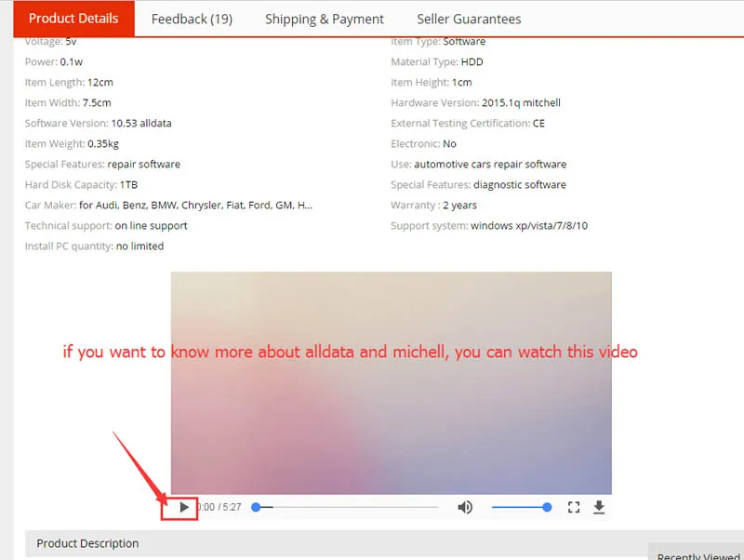This screenshot has width=744, height=560.
Task: Download the video with the arrow icon
Action: tap(599, 507)
